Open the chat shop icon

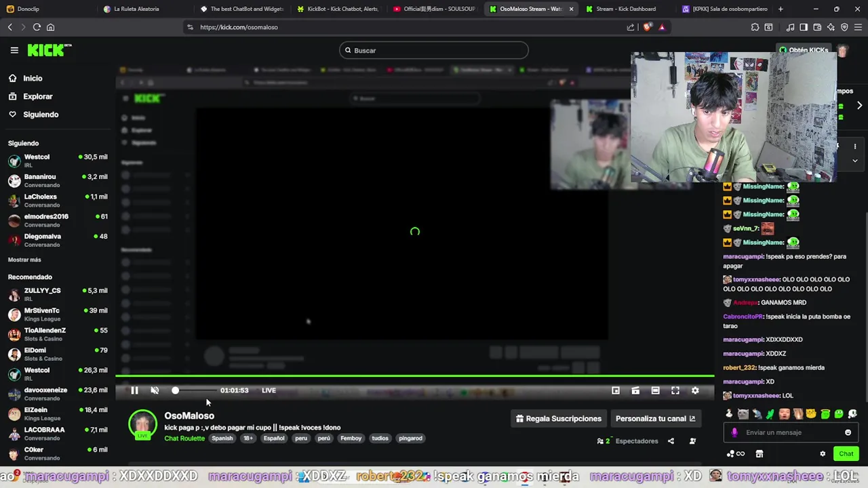759,454
